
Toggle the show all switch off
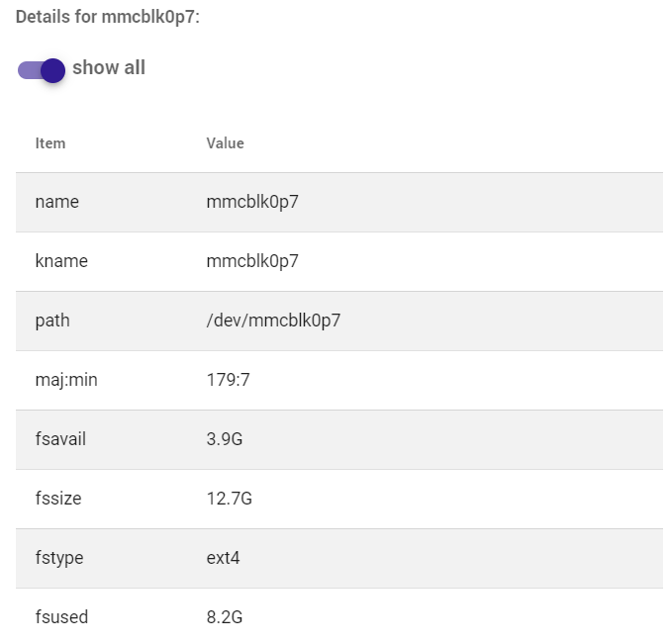42,70
